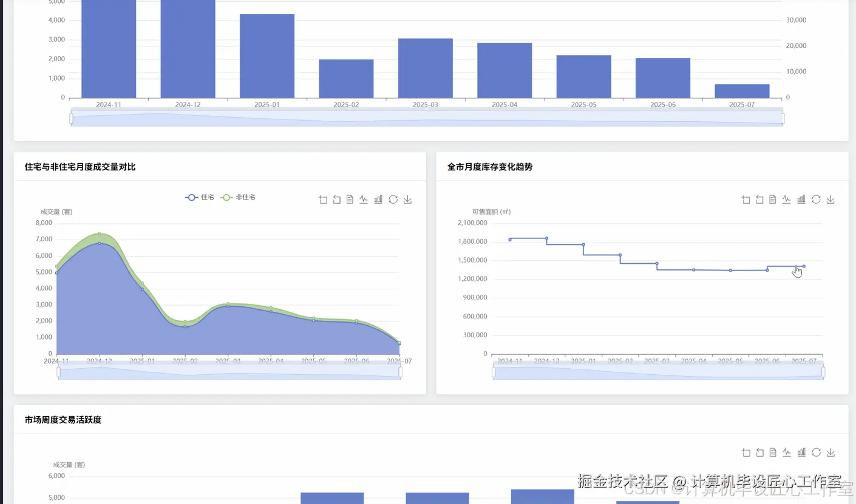
Task: Activate area zoom in 住宅与非住宅月度成交量对比 chart toolbox
Action: point(323,200)
